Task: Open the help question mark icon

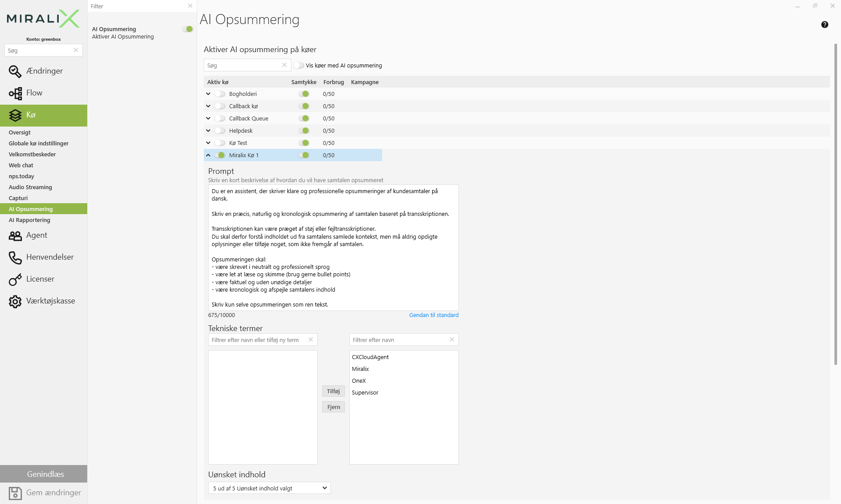Action: (824, 25)
